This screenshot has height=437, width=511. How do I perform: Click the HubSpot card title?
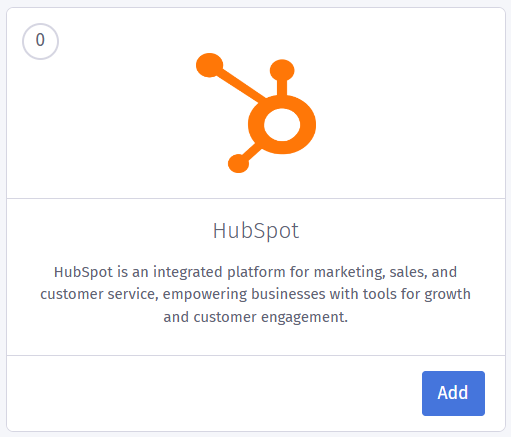(256, 231)
